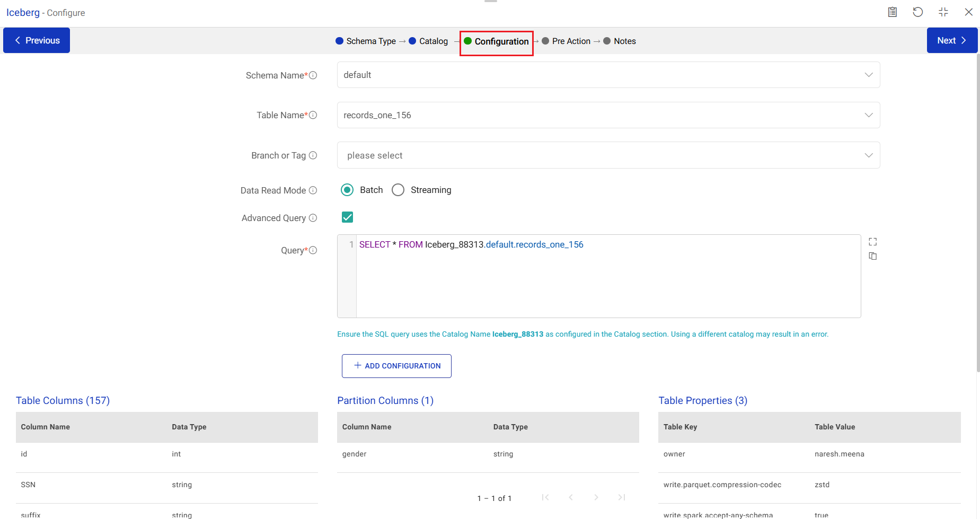The height and width of the screenshot is (519, 980).
Task: Go to the Pre Action step
Action: click(x=571, y=41)
